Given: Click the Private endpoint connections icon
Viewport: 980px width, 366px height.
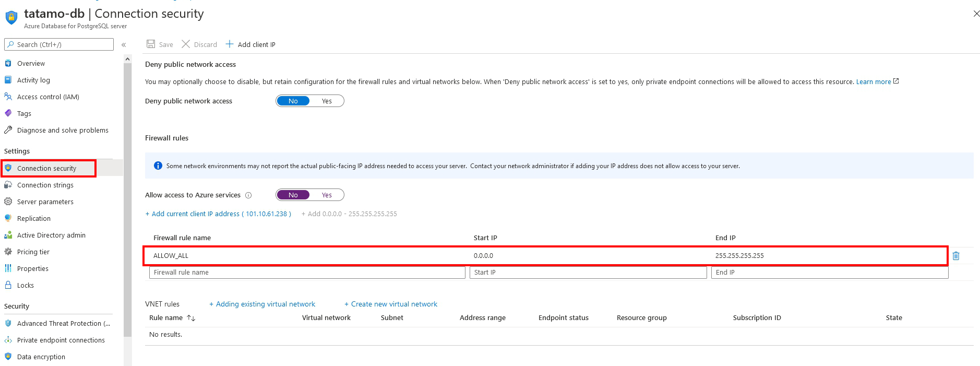Looking at the screenshot, I should (x=8, y=340).
